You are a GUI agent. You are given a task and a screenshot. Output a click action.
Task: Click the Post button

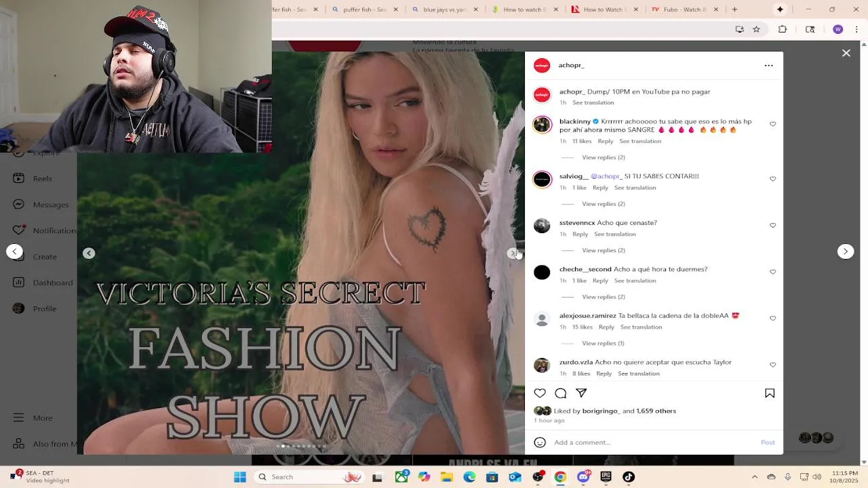pos(768,443)
